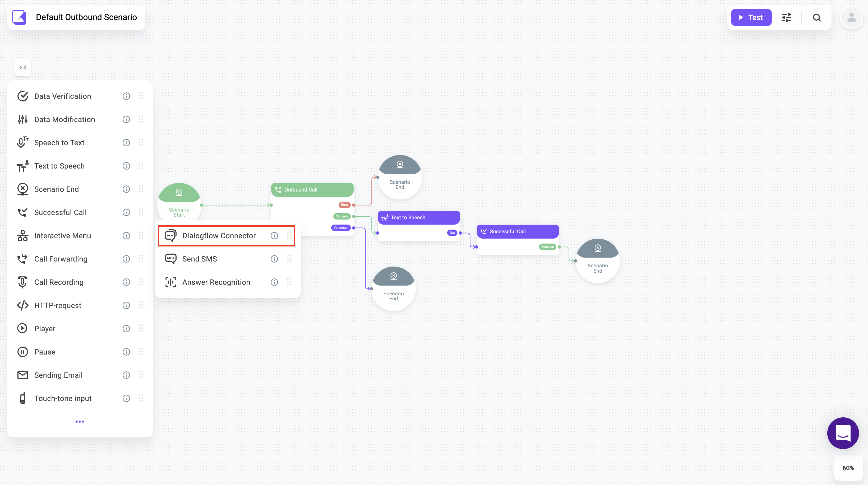The image size is (868, 485).
Task: Click the Voximplant Kit logo icon
Action: click(19, 17)
